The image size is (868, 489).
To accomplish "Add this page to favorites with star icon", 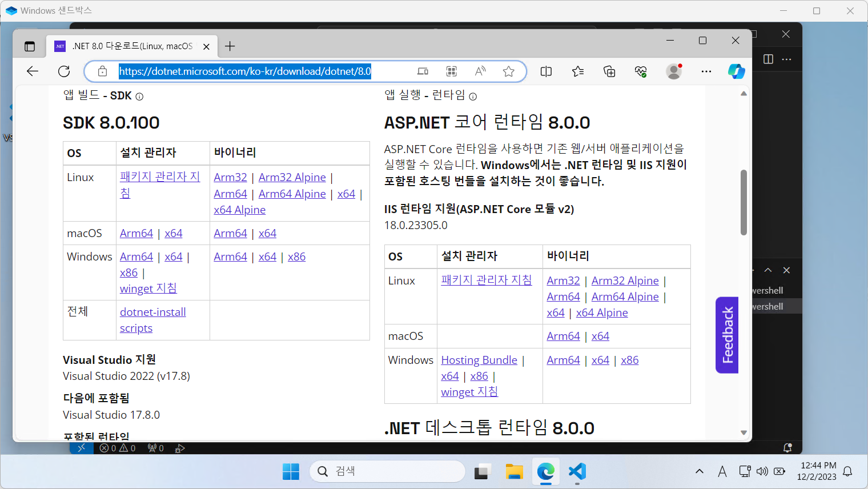I will tap(509, 71).
